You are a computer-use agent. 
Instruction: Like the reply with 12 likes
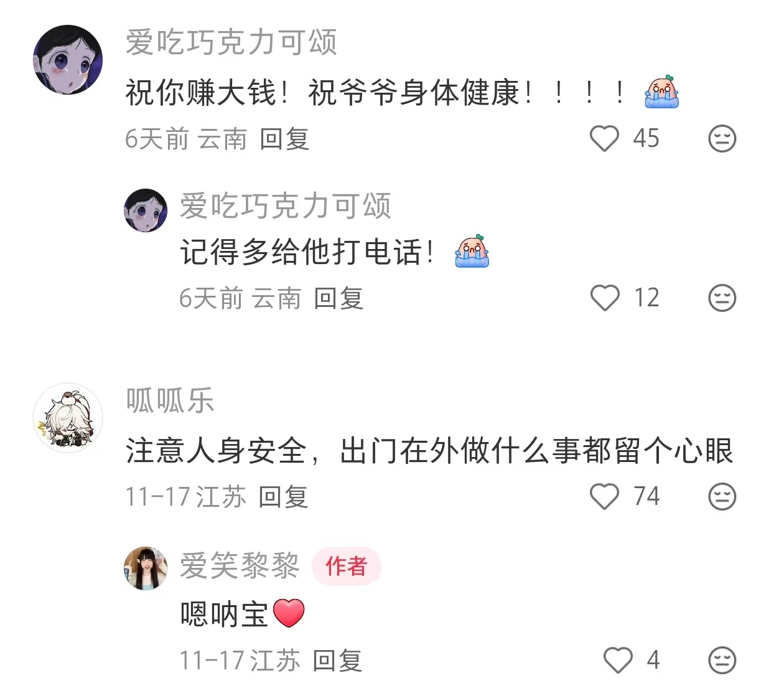pyautogui.click(x=604, y=298)
